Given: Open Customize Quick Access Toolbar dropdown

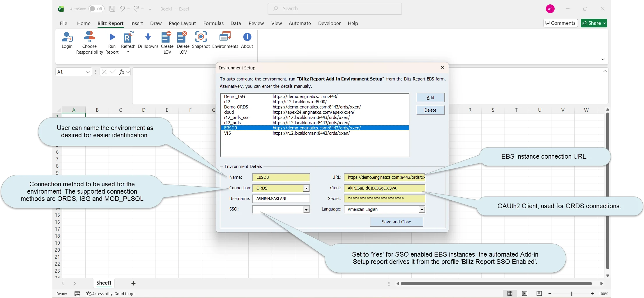Looking at the screenshot, I should coord(150,9).
